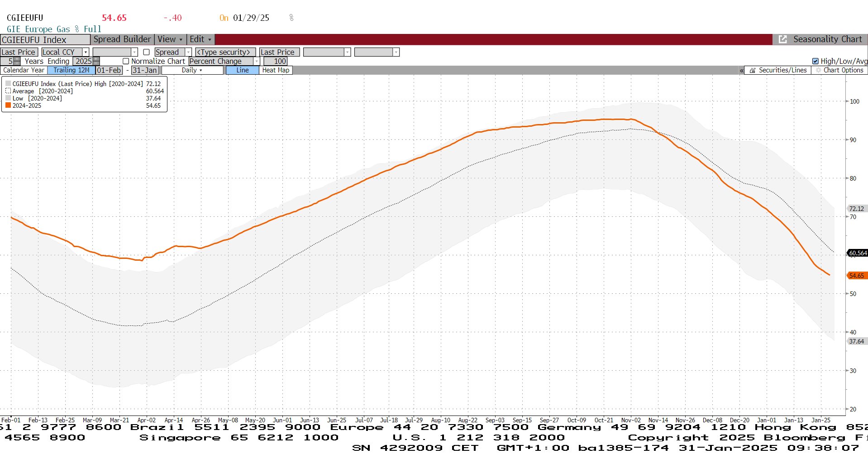Click the 'GIE Europe Gas % Full' title
This screenshot has height=473, width=868.
[54, 29]
